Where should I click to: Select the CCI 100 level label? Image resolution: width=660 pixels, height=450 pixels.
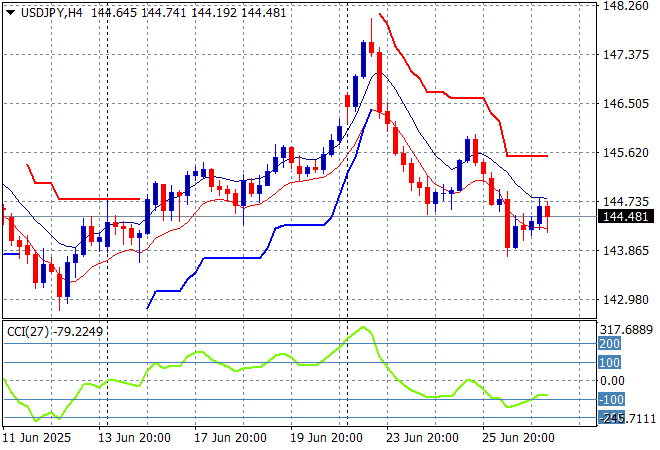click(x=609, y=362)
